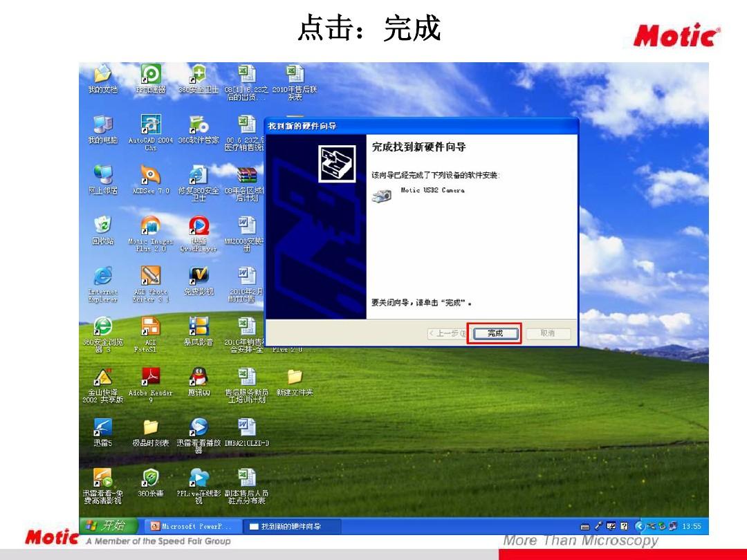Select the Adobe Reader 9 icon

[x=150, y=377]
